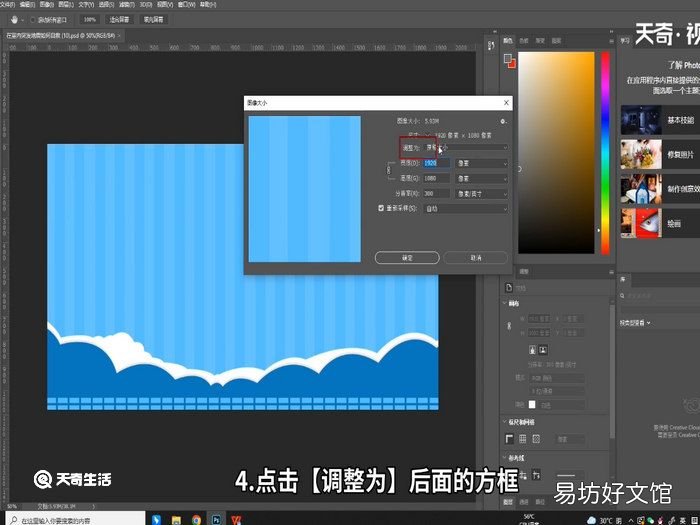The image size is (700, 525).
Task: Toggle the grid icon in Properties
Action: [x=523, y=439]
